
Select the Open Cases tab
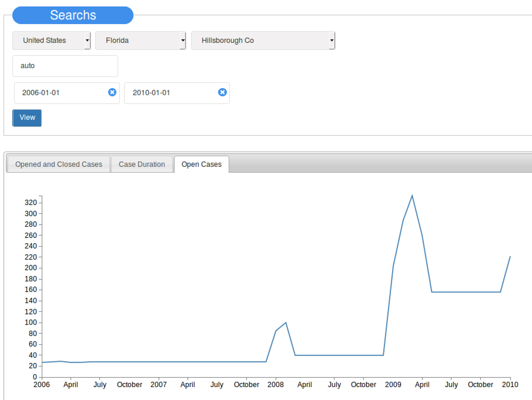click(x=201, y=164)
